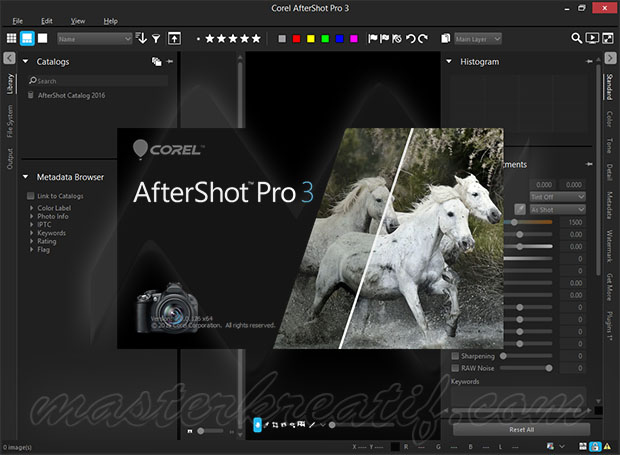Click the white balance eyedropper
This screenshot has width=620, height=455.
pos(520,209)
